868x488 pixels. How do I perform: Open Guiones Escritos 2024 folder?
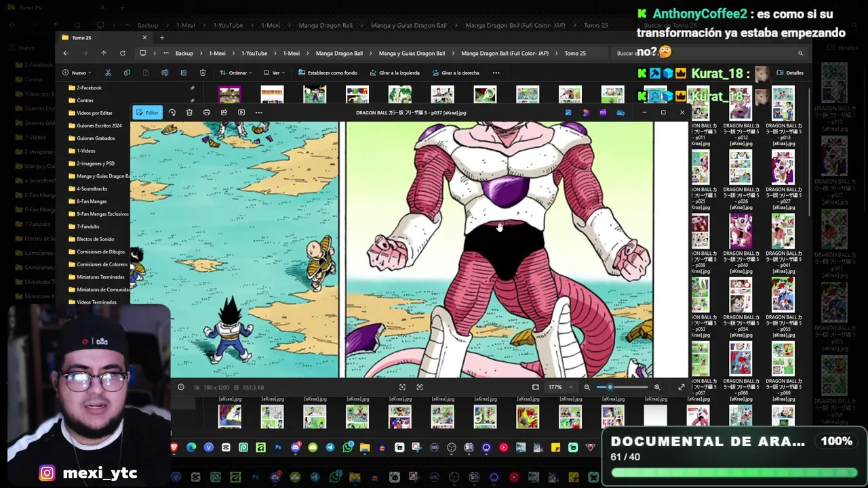[x=99, y=125]
